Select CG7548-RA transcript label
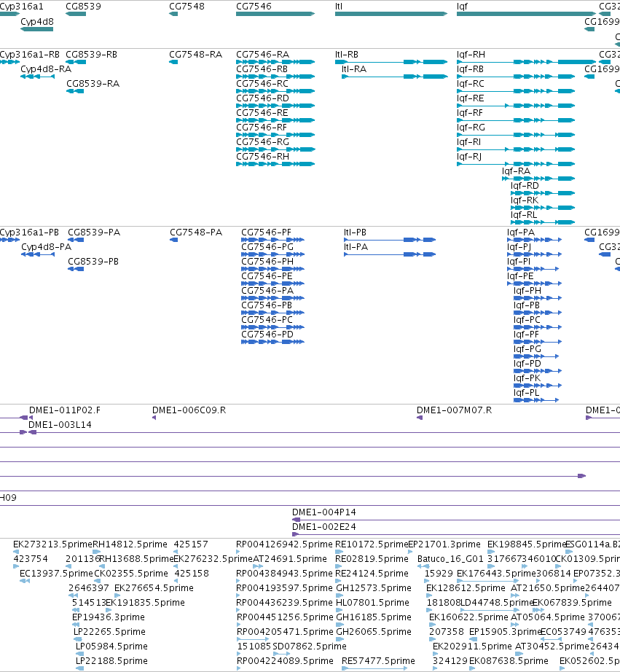620x672 pixels. [196, 55]
